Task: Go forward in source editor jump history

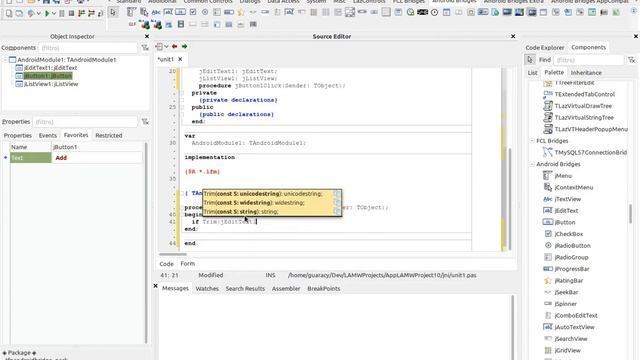Action: pos(184,47)
